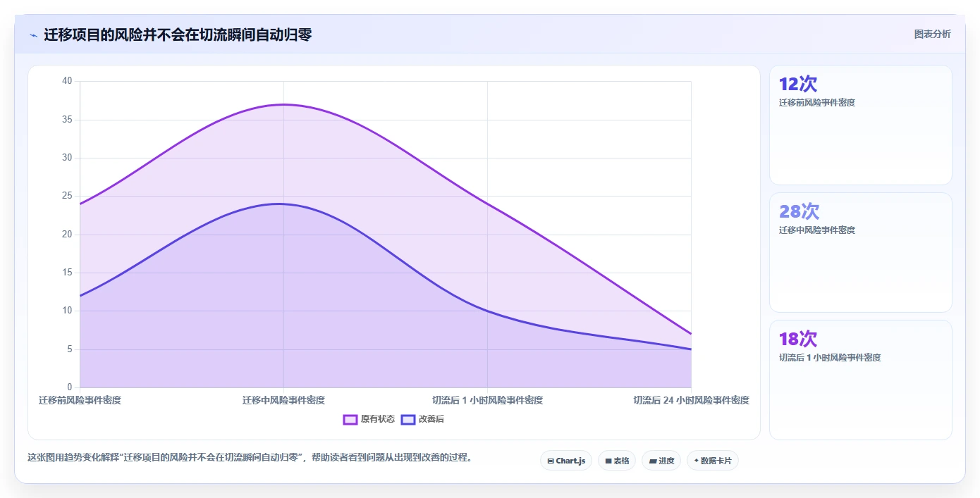This screenshot has height=498, width=980.
Task: Select the 表格 tag pill
Action: (x=617, y=461)
